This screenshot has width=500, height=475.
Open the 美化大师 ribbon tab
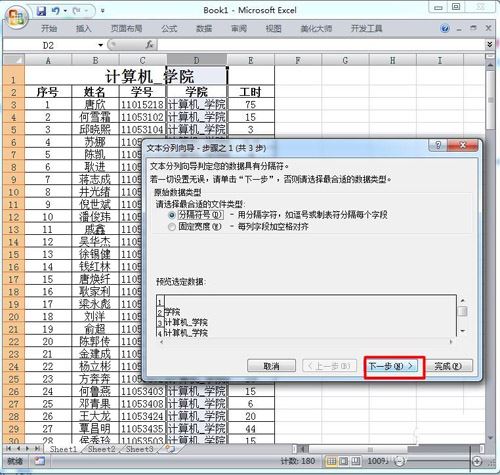click(316, 29)
